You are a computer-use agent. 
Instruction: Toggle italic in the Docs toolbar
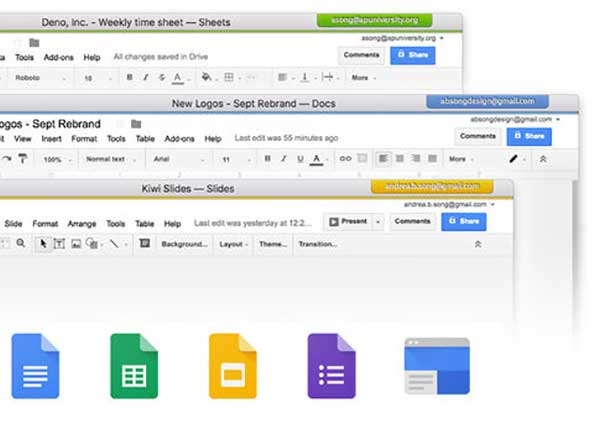284,158
